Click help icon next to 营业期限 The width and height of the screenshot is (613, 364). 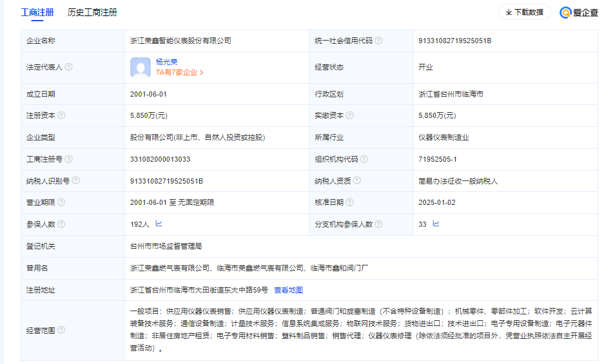click(x=61, y=202)
